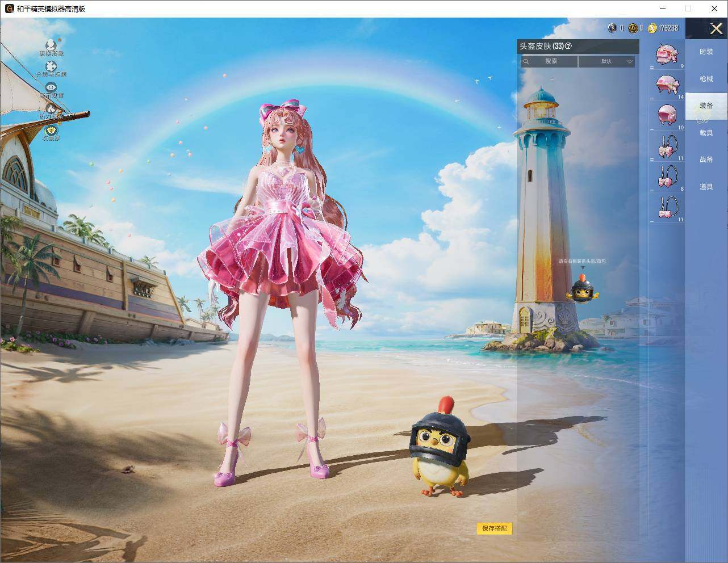Open the flame icon on the left
Viewport: 728px width, 563px height.
51,108
